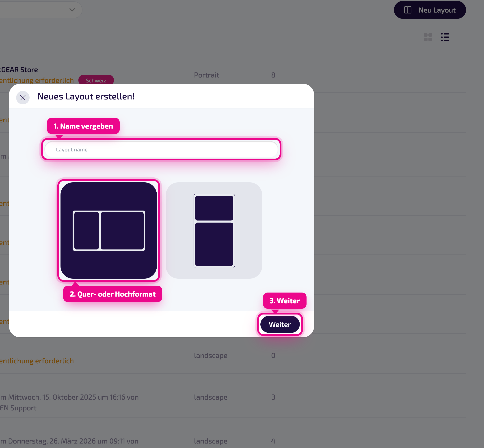This screenshot has height=448, width=484.
Task: Click the Layout name input field
Action: point(161,150)
